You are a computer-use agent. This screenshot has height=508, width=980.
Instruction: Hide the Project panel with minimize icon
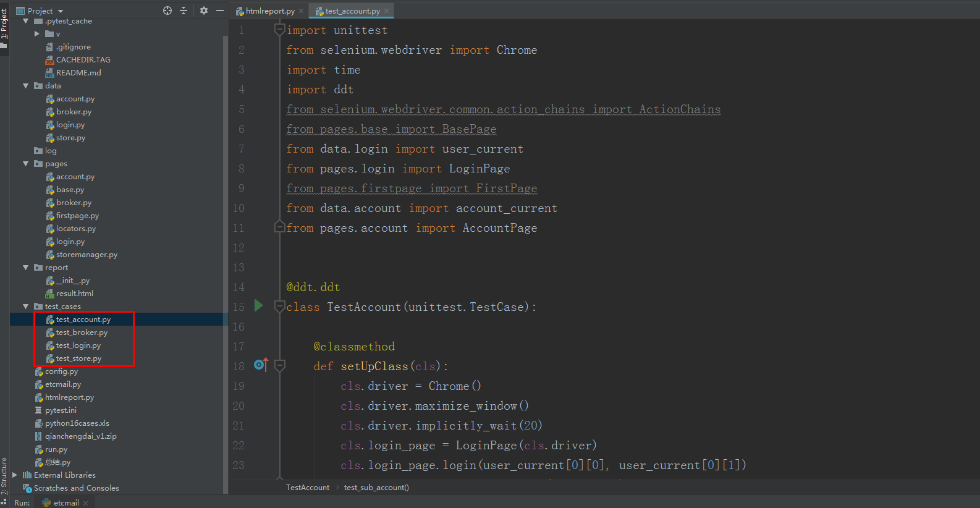(219, 11)
